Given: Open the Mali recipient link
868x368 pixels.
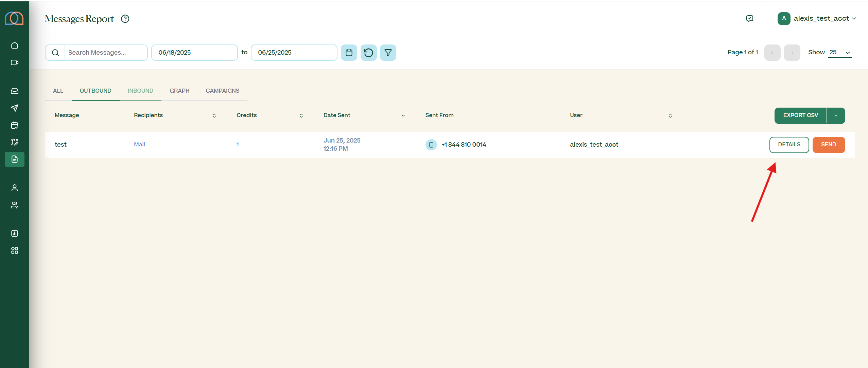Looking at the screenshot, I should coord(139,145).
